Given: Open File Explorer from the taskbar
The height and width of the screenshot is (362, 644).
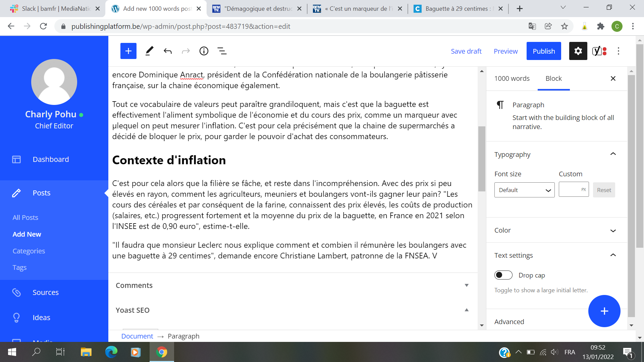Looking at the screenshot, I should tap(86, 352).
